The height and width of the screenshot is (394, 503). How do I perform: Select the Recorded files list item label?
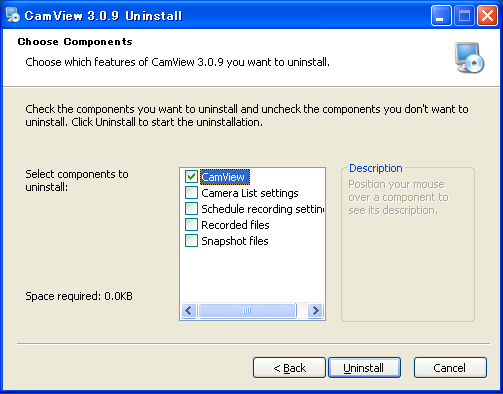(235, 225)
